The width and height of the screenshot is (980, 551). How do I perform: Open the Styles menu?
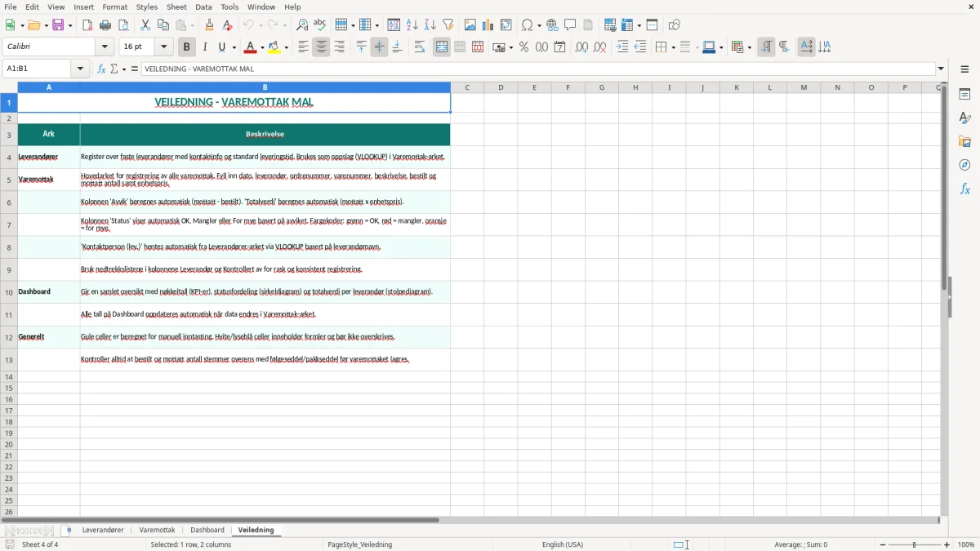(x=147, y=7)
